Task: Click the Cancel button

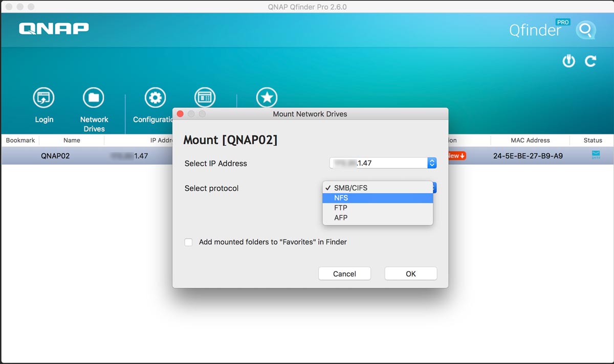Action: (x=344, y=274)
